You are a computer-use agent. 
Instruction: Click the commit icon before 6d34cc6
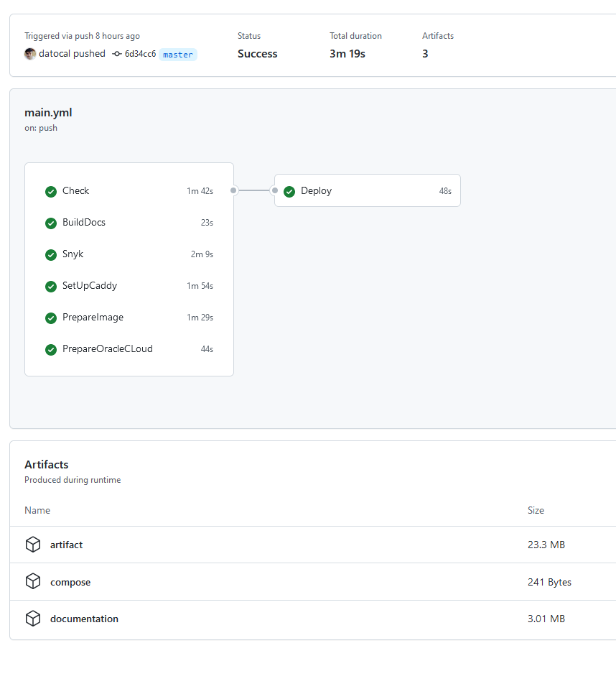pos(117,54)
